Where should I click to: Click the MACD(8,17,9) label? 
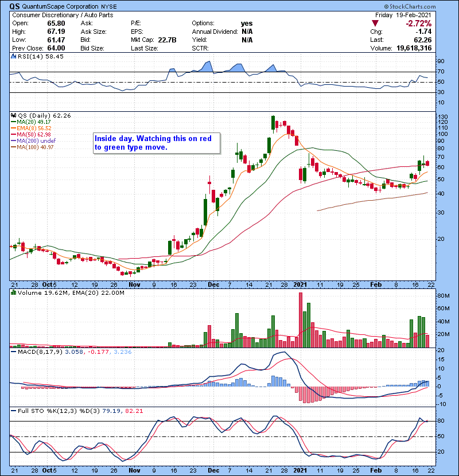[x=40, y=352]
